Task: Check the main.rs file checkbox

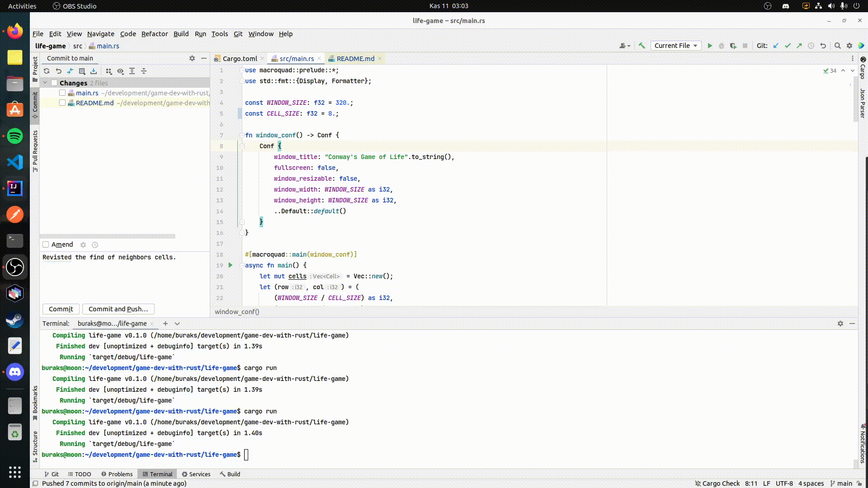Action: [x=62, y=93]
